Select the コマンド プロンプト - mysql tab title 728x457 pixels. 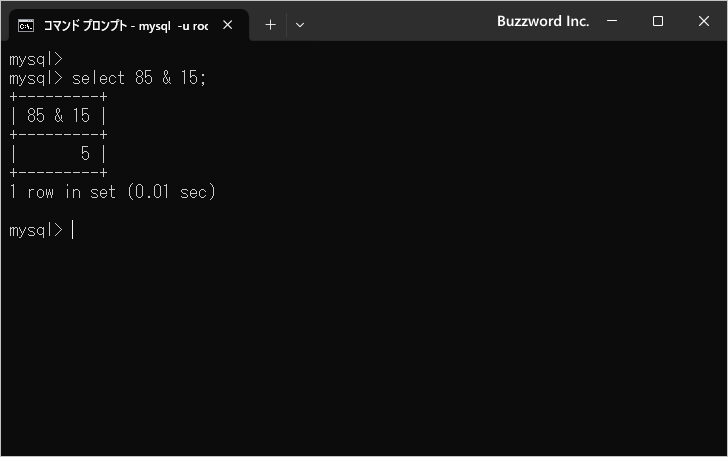125,24
